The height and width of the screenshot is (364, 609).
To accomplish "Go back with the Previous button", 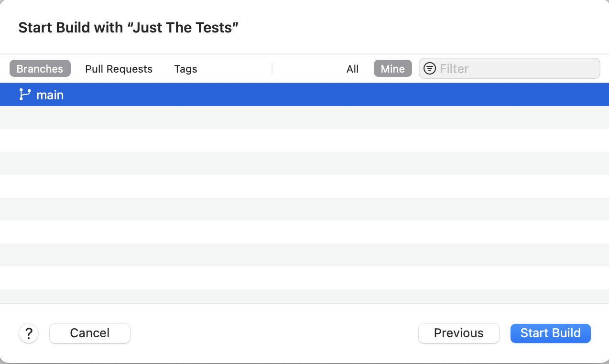I will [x=458, y=333].
